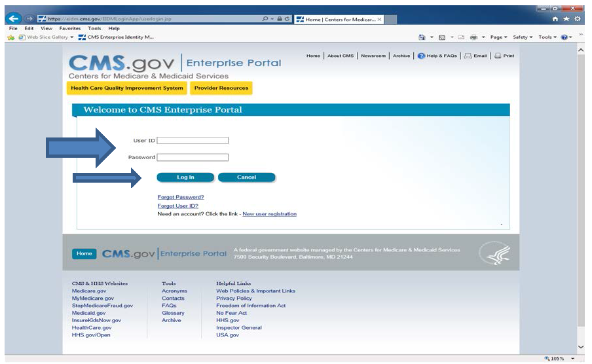Click the vertical scrollbar up arrow

[x=581, y=50]
